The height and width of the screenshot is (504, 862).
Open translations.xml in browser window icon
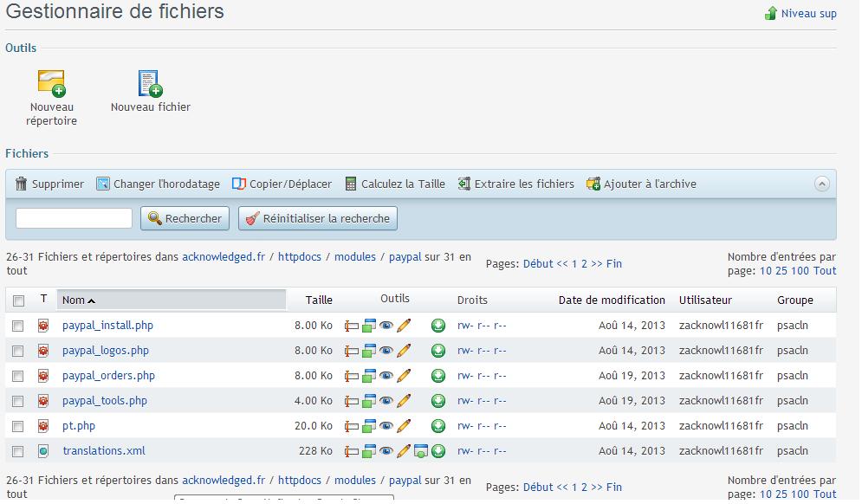[421, 451]
